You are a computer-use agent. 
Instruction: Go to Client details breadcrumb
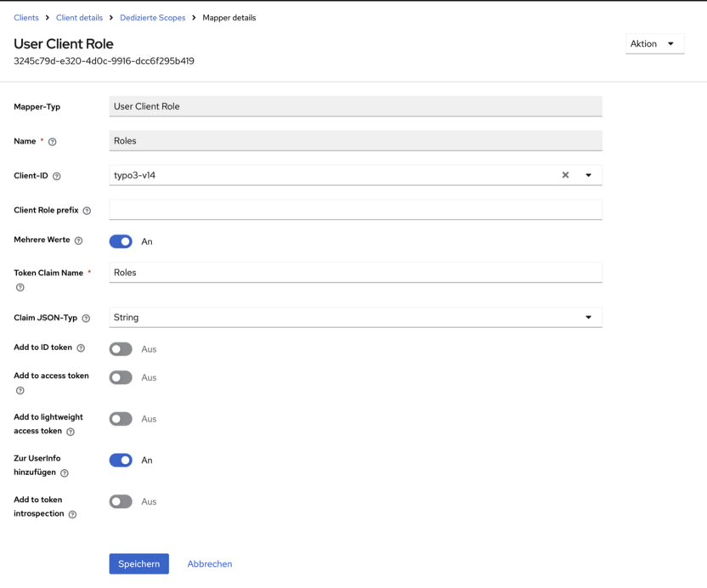click(x=79, y=18)
